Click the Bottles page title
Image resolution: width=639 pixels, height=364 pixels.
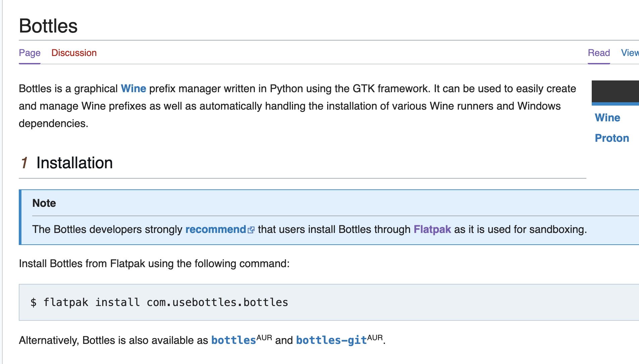click(x=48, y=26)
